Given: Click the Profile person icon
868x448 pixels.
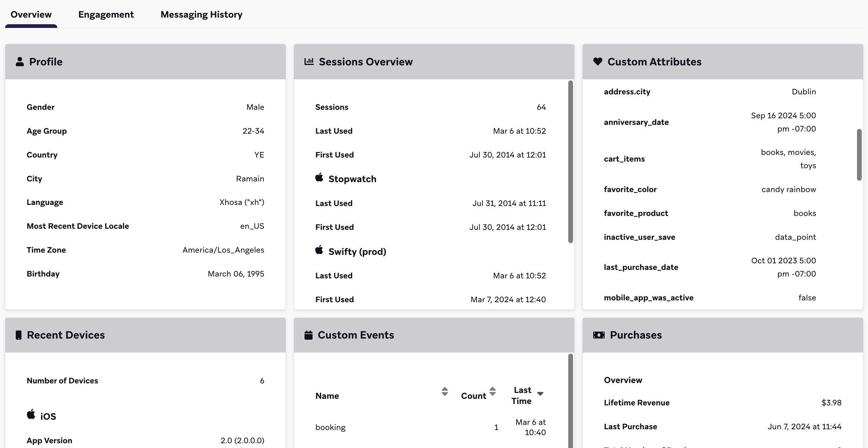Looking at the screenshot, I should coord(20,62).
